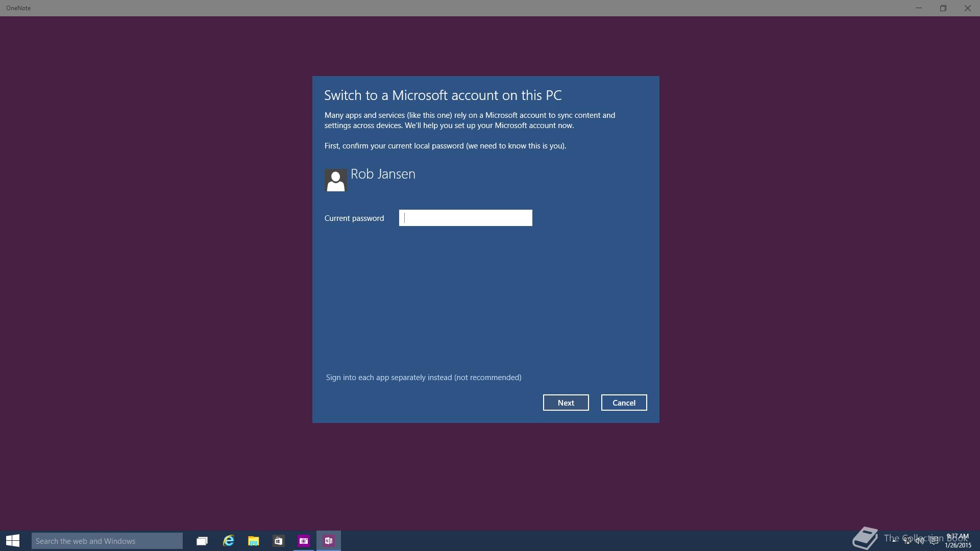Close the OneNote window

[968, 8]
